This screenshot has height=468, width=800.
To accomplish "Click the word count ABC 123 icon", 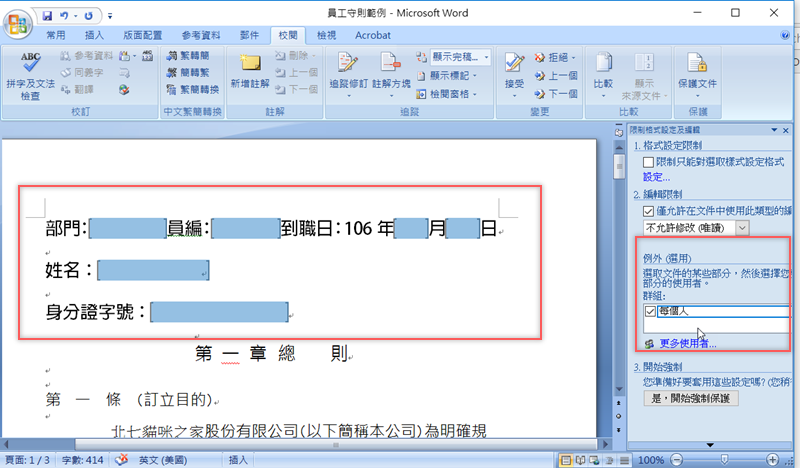I will pos(147,56).
